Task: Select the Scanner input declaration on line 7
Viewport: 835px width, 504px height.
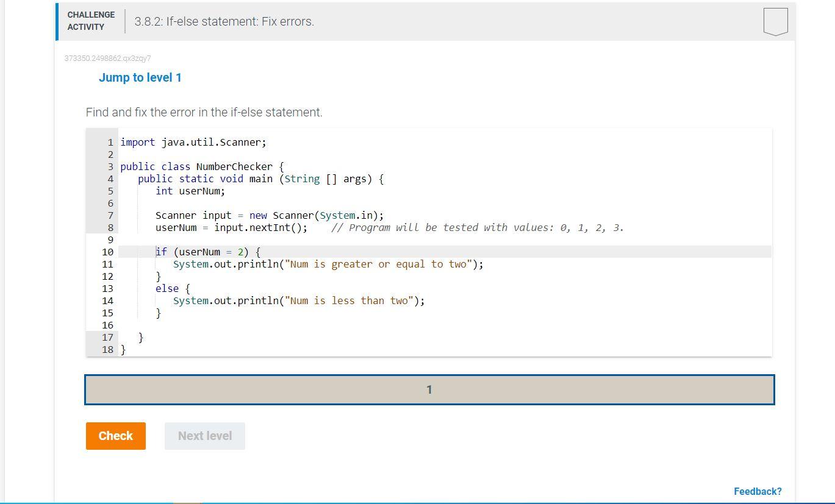Action: click(270, 215)
